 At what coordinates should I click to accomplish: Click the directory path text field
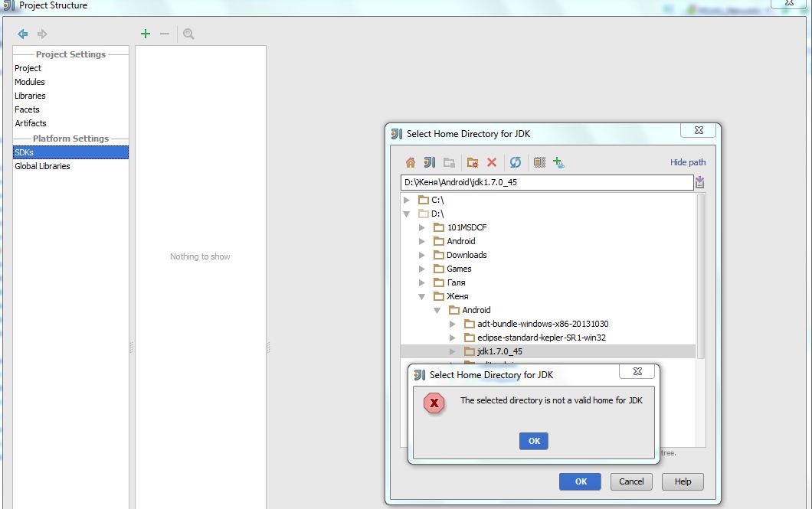point(547,182)
